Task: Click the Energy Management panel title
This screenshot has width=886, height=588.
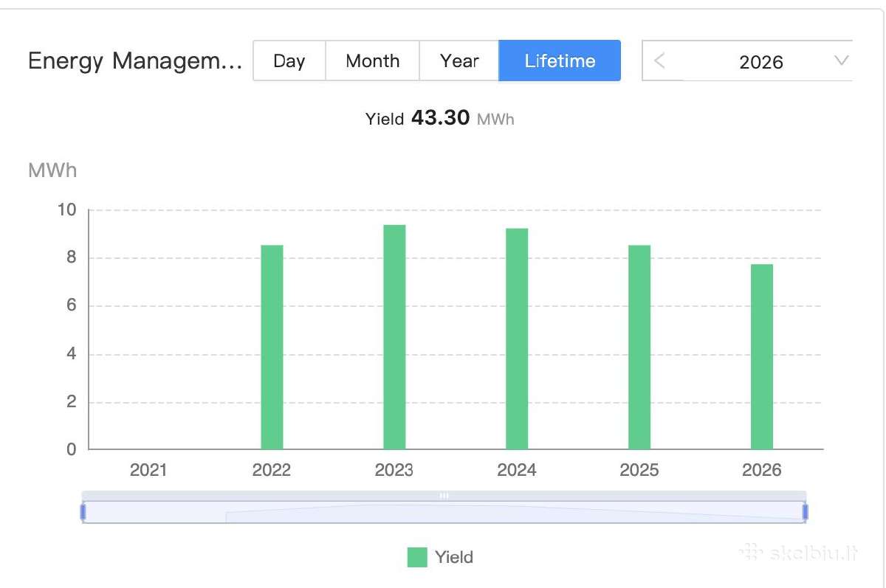Action: tap(135, 61)
